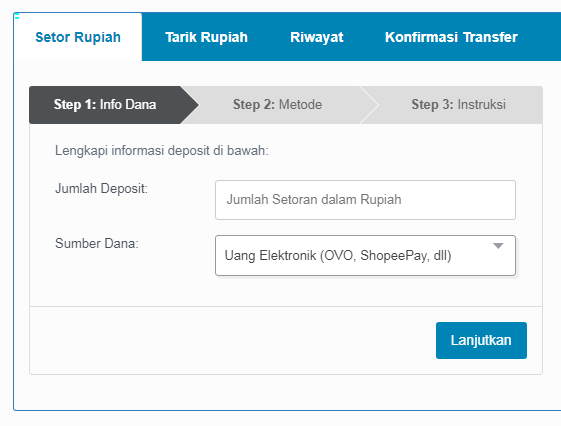
Task: Click the 'Jumlah Deposit:' label
Action: 101,188
